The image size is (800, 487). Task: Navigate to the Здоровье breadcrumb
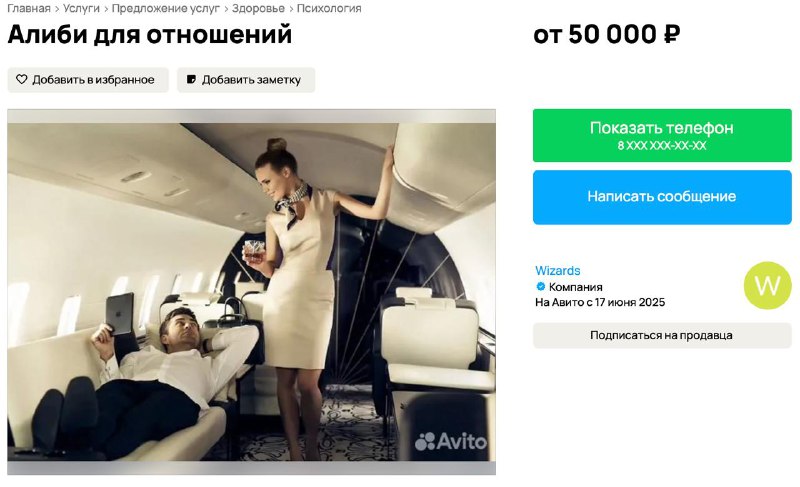coord(258,8)
